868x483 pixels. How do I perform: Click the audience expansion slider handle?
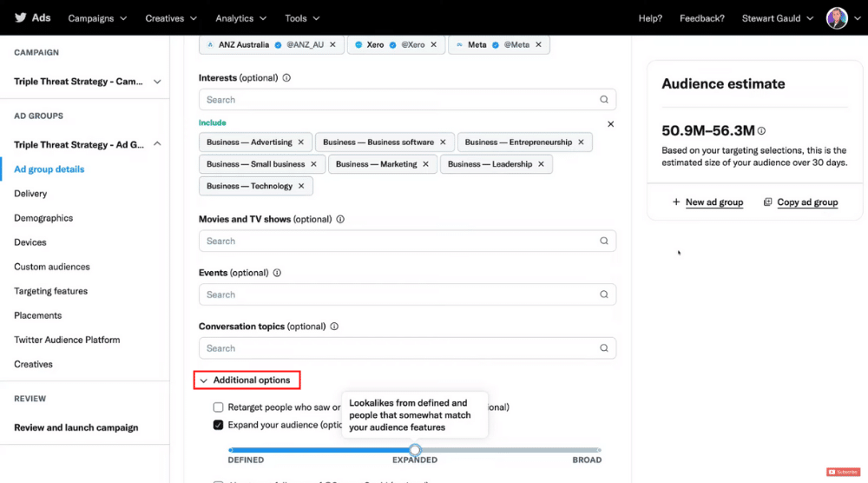pos(415,450)
